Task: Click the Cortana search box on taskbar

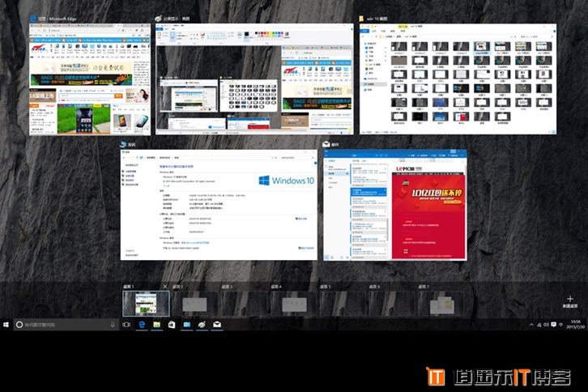Action: pos(66,325)
